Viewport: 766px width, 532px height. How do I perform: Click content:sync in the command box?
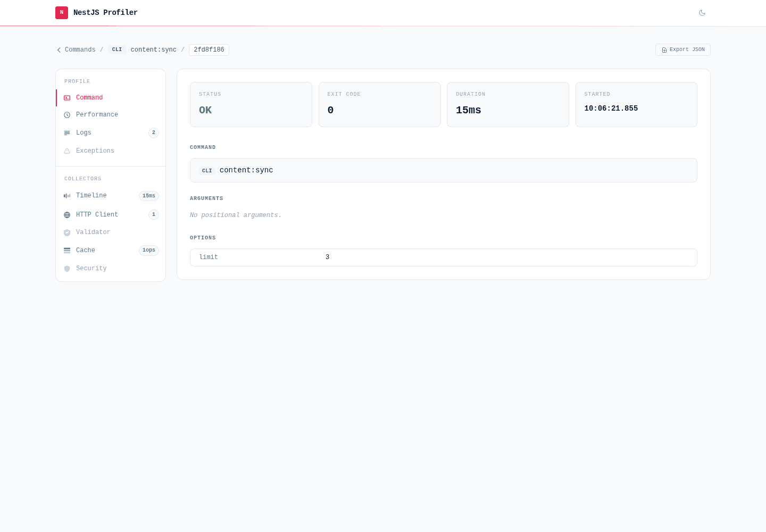[246, 170]
